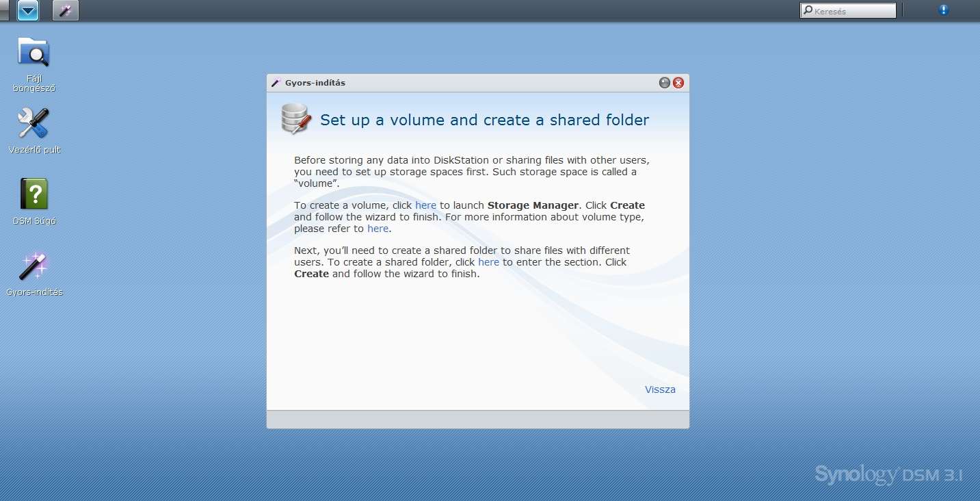Click the Gyors-indítás window title text

click(315, 83)
